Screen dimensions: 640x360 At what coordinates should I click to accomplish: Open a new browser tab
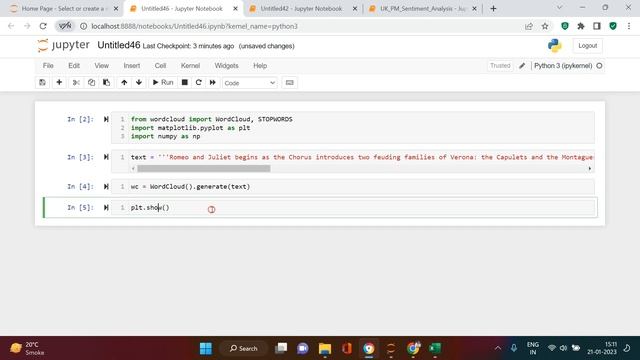tap(493, 9)
